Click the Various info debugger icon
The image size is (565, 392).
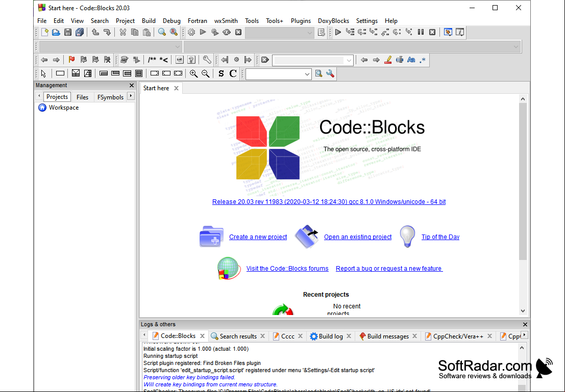(460, 33)
